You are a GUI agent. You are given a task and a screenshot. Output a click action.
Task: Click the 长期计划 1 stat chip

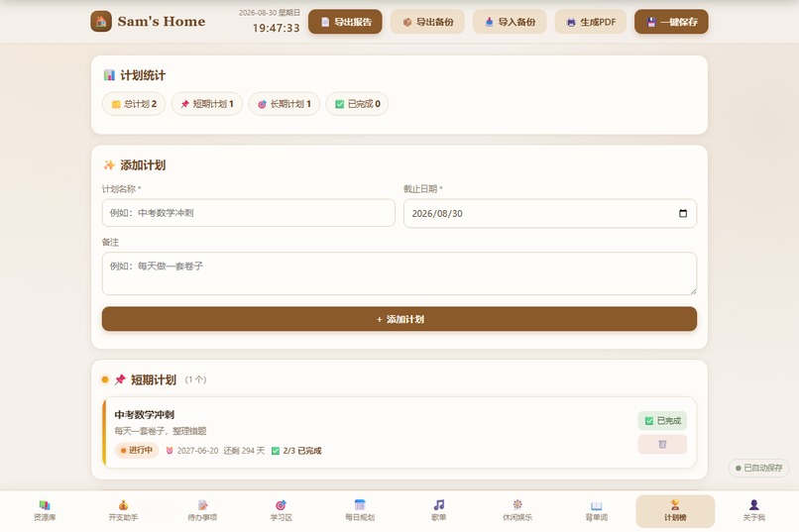coord(285,104)
